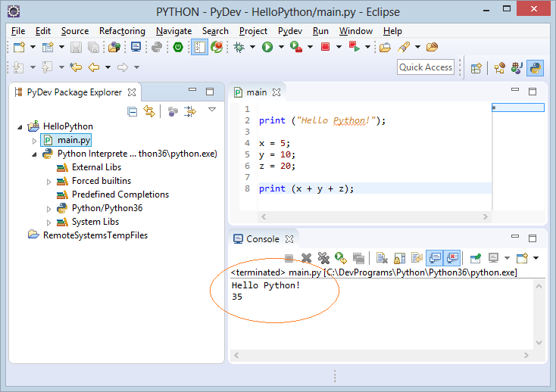This screenshot has height=392, width=556.
Task: Click the Save icon in toolbar
Action: [x=76, y=47]
